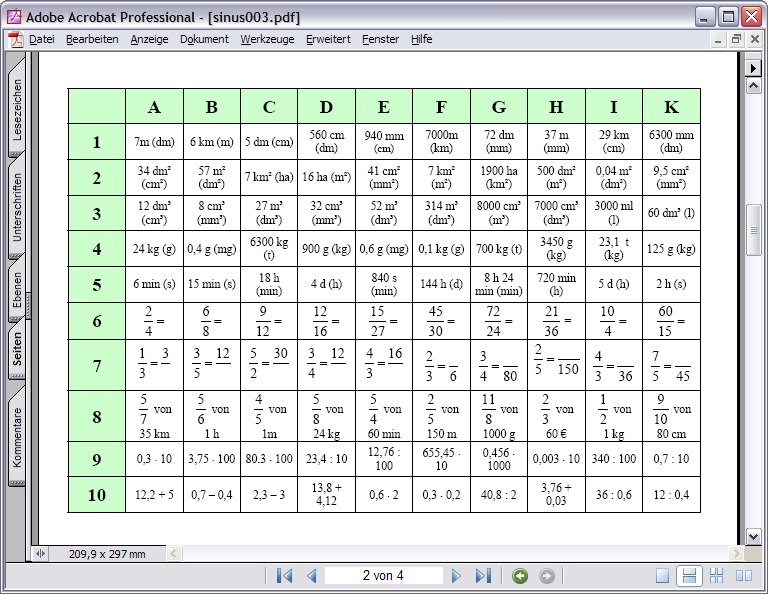The height and width of the screenshot is (594, 768).
Task: Open the Dokument menu
Action: point(204,39)
